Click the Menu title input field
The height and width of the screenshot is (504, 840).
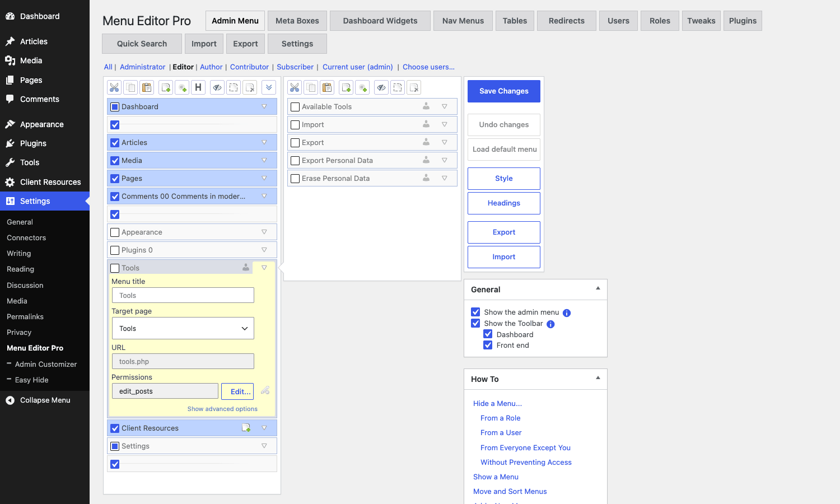[x=183, y=295]
